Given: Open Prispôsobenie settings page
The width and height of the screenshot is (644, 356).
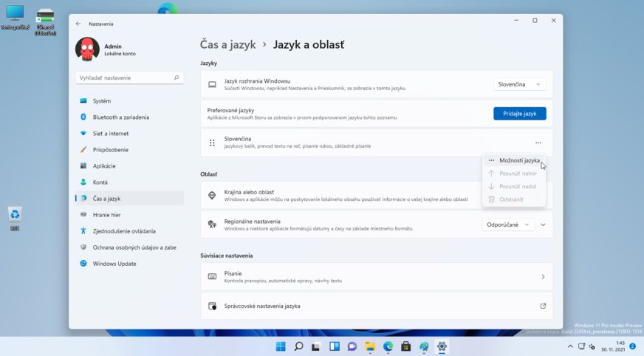Looking at the screenshot, I should 110,149.
